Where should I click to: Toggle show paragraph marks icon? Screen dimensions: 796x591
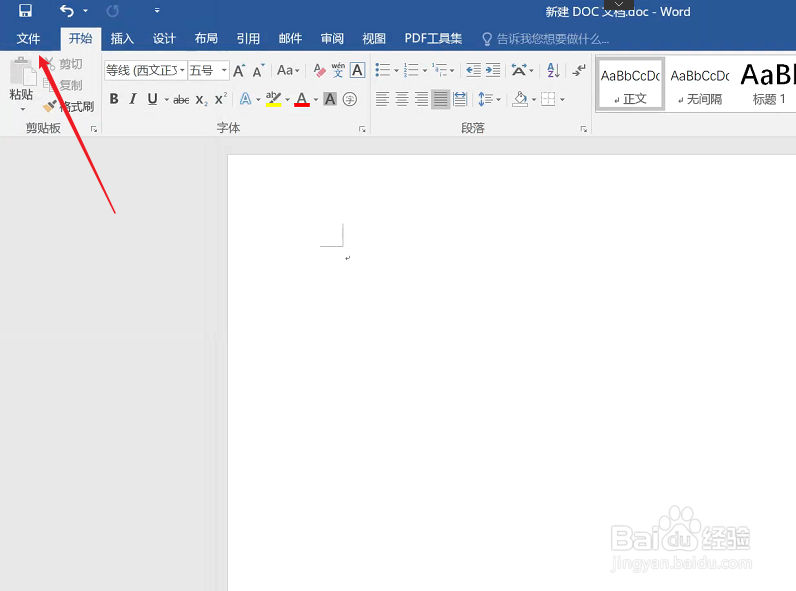point(579,70)
